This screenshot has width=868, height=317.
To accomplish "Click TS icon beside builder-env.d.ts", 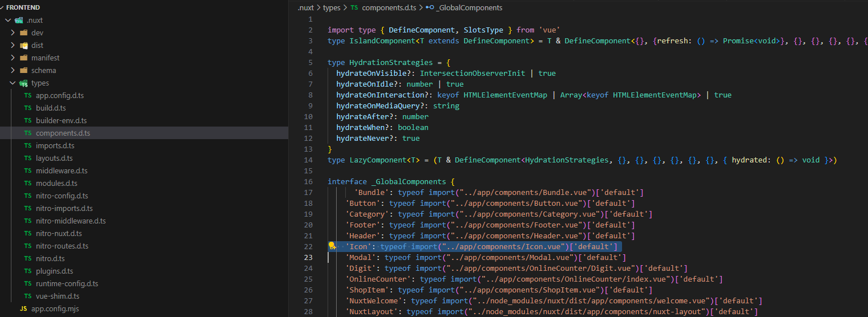I will click(x=27, y=120).
